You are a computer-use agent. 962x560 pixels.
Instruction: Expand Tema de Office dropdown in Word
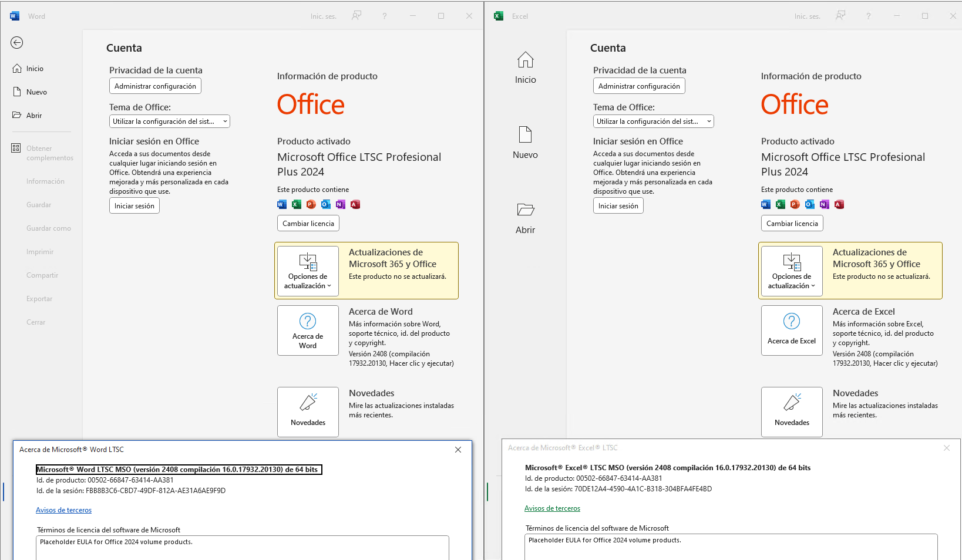(x=170, y=122)
